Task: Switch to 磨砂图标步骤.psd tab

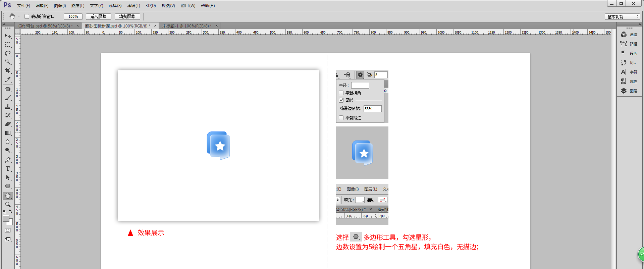Action: coord(117,26)
